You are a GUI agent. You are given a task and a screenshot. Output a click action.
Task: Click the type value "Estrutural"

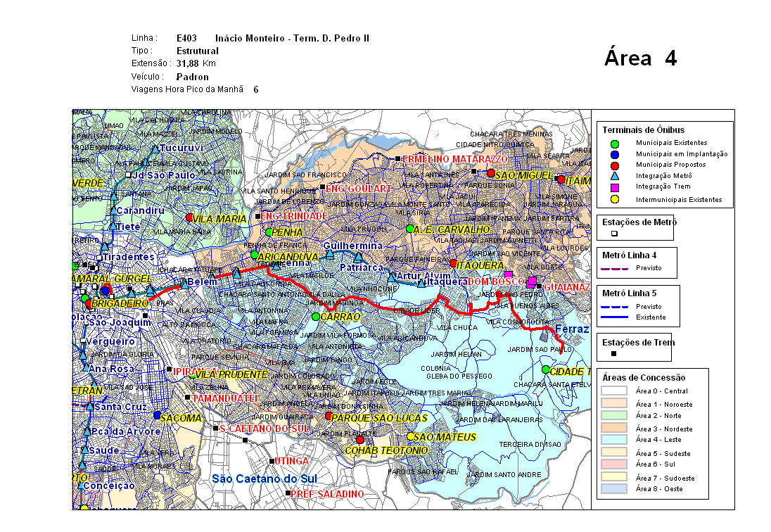(198, 51)
